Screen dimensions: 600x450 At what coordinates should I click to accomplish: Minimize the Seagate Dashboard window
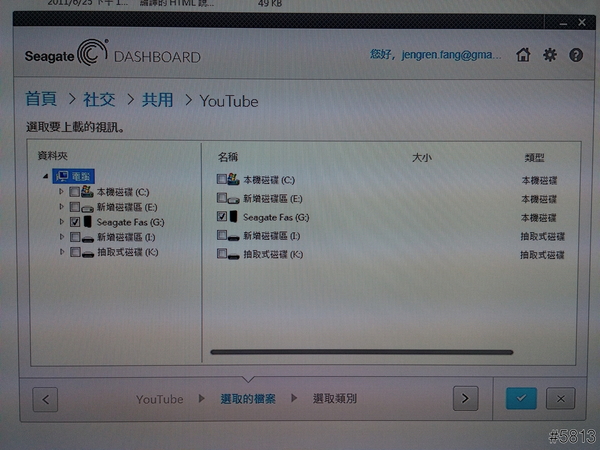(563, 23)
